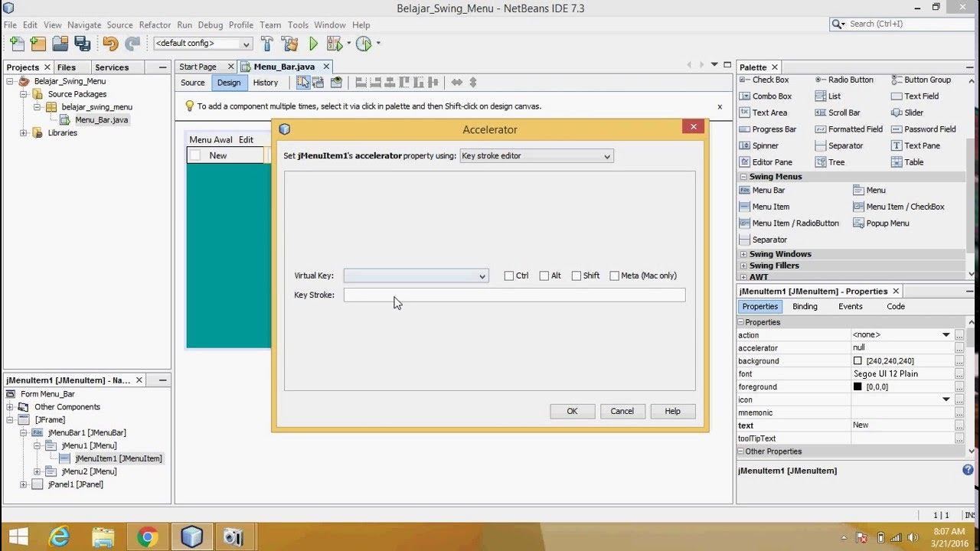Click the New Project toolbar icon

tap(38, 44)
